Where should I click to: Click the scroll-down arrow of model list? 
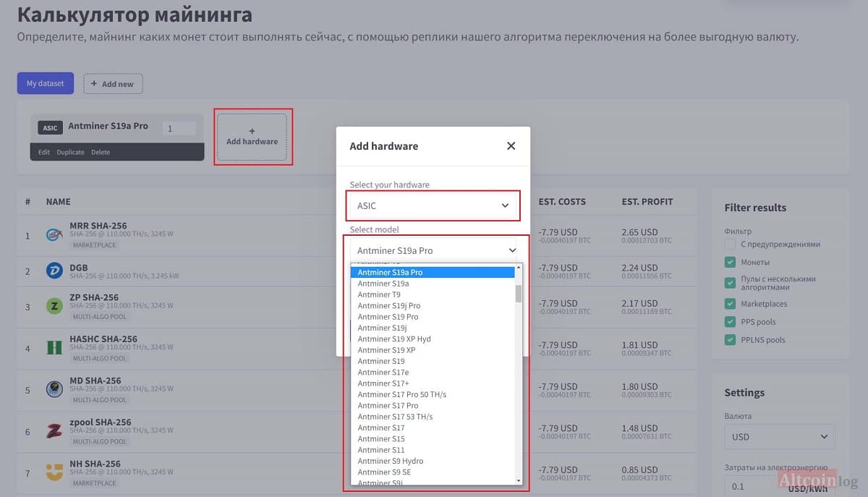(x=518, y=480)
